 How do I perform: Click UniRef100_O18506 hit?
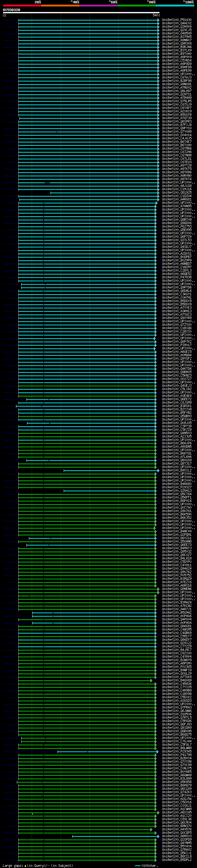177,714
